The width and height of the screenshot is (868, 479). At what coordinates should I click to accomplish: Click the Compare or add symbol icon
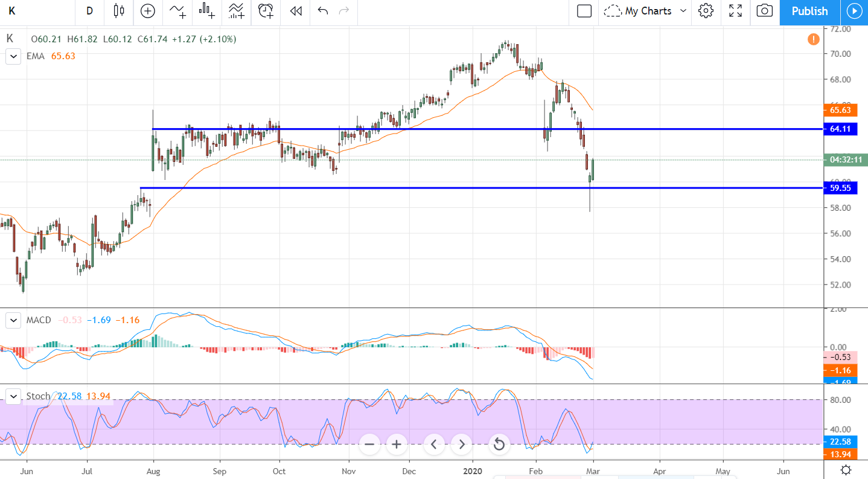pyautogui.click(x=148, y=11)
